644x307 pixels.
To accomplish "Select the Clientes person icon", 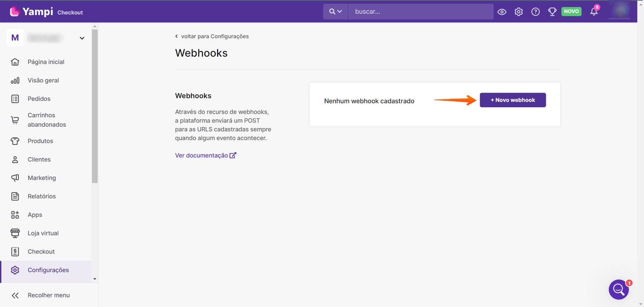I will (x=15, y=159).
